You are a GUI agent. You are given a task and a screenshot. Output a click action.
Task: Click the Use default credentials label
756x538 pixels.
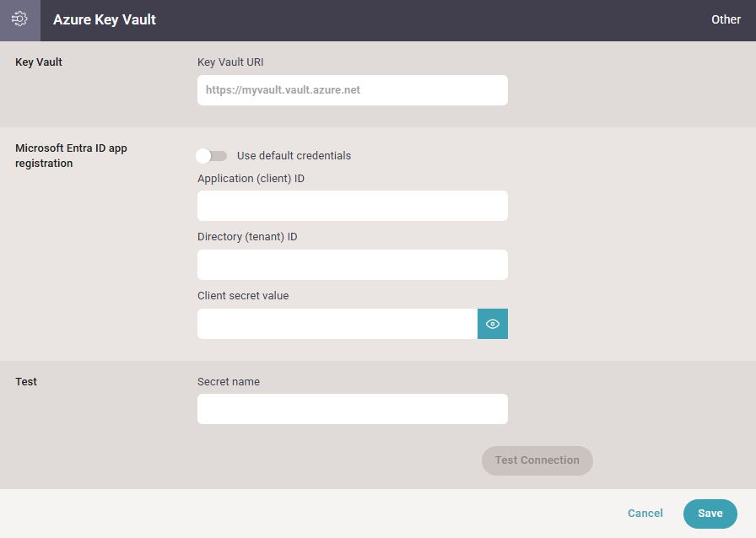294,156
